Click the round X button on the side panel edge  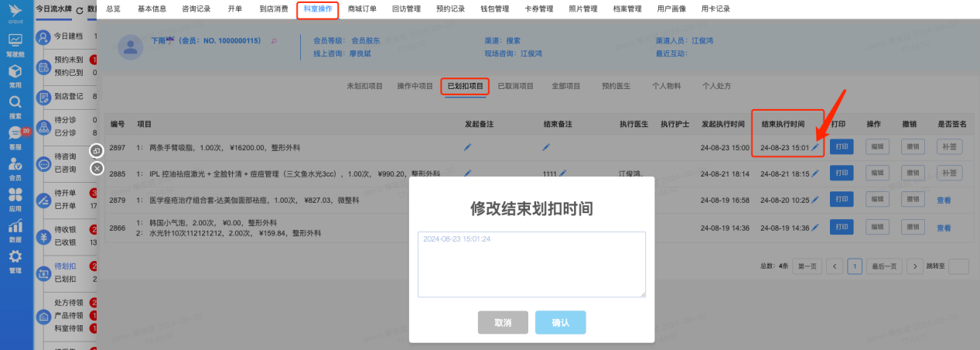(x=97, y=168)
